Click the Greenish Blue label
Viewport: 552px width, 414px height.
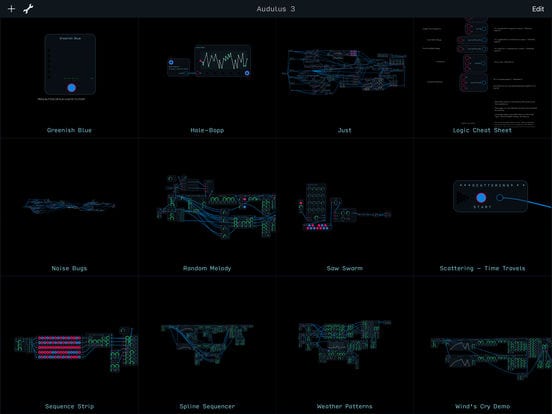[69, 130]
